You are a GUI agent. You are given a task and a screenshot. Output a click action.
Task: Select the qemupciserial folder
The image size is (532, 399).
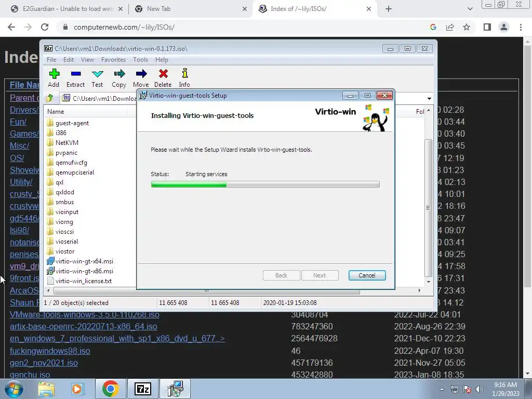pos(75,172)
